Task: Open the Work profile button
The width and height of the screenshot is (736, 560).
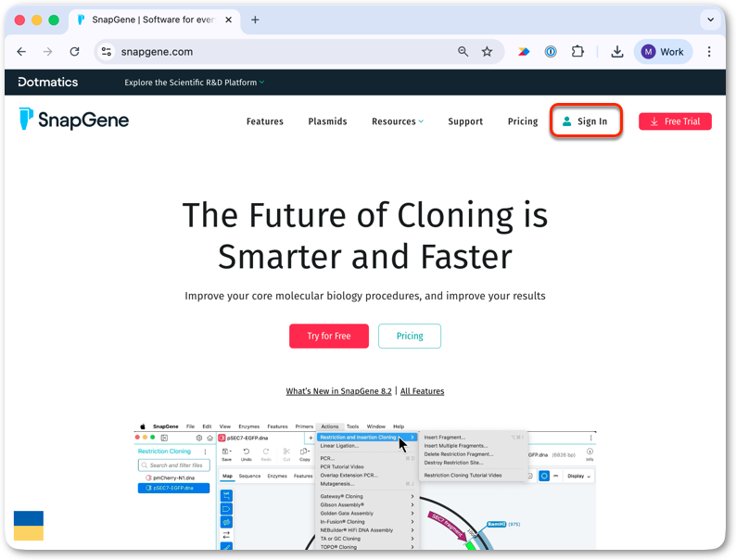Action: 663,52
